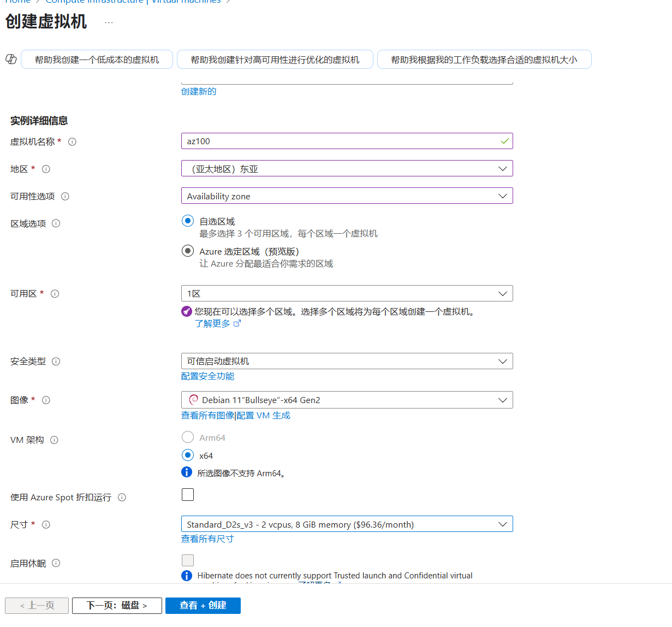Click the green checkmark in VM name field
The height and width of the screenshot is (627, 672).
click(504, 141)
